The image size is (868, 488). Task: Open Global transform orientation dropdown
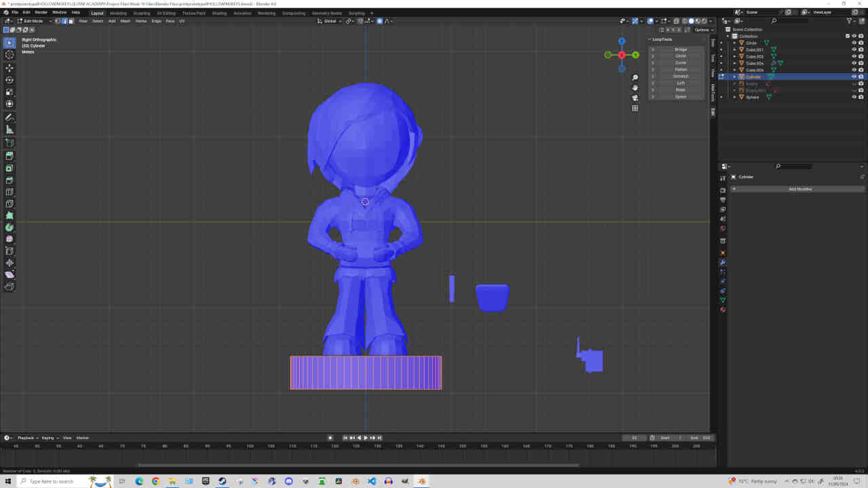coord(330,21)
